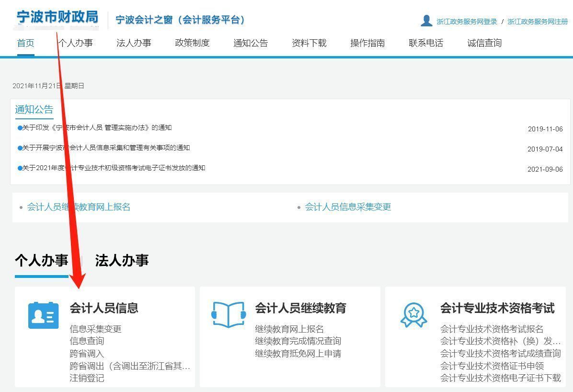The width and height of the screenshot is (573, 392).
Task: Click the 会计人员继续教育 book icon
Action: coord(229,314)
